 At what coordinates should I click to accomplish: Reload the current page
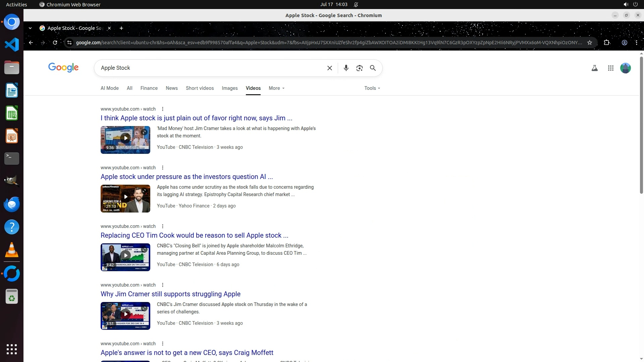(x=55, y=43)
